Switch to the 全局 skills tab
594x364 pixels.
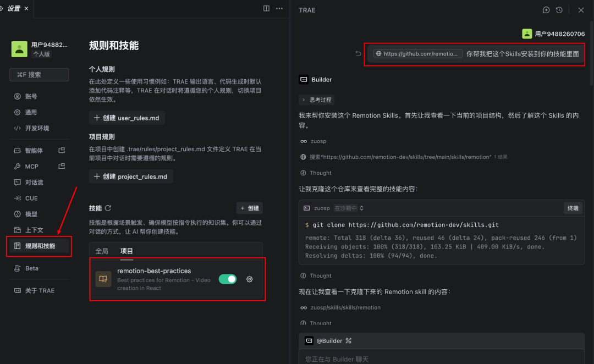[x=101, y=251]
